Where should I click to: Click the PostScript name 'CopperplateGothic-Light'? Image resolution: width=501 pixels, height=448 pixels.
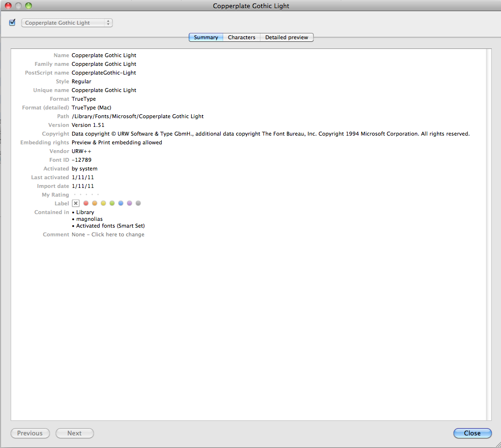[x=104, y=73]
